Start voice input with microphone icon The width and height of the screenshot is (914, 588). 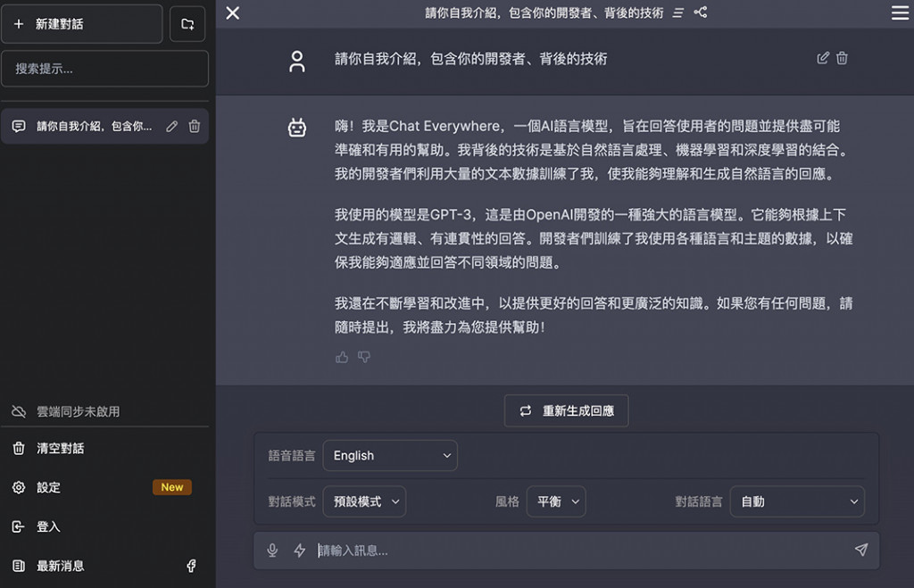[x=272, y=551]
